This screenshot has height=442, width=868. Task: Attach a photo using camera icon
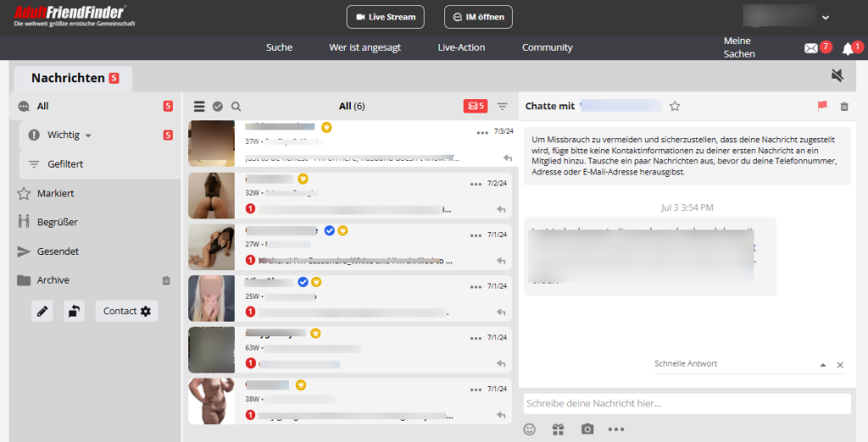coord(587,429)
